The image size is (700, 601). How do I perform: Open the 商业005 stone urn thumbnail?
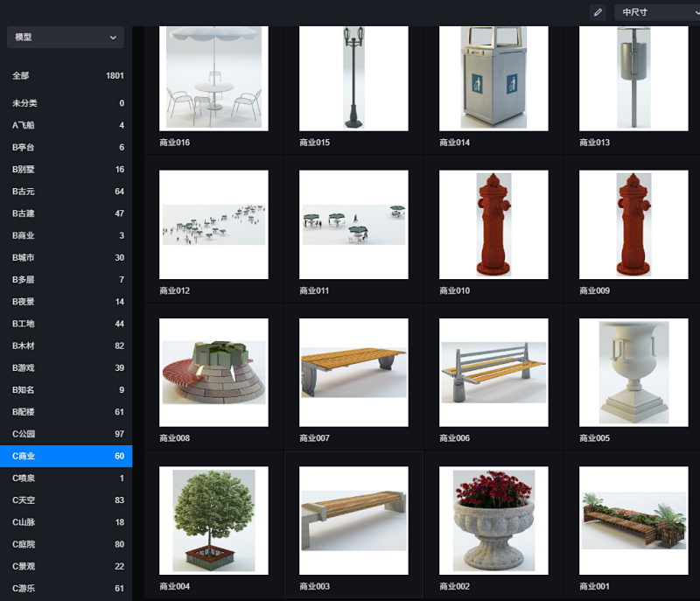point(633,373)
